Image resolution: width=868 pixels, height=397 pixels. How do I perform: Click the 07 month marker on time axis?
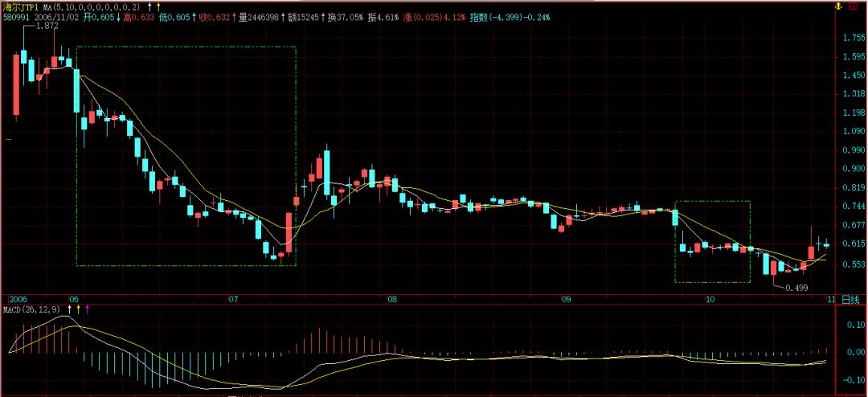pos(233,300)
